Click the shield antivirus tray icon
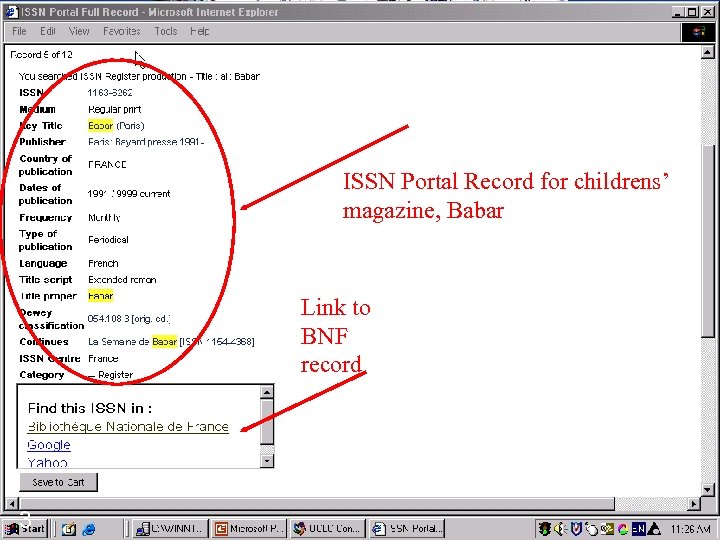 (576, 529)
